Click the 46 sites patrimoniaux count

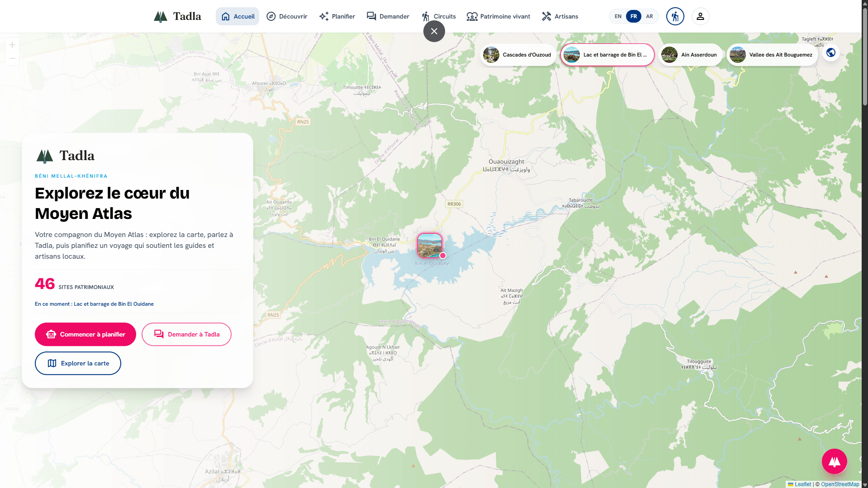[74, 284]
